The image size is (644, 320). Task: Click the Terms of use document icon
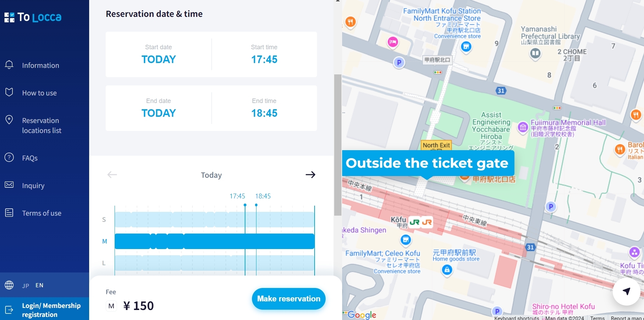(x=9, y=213)
